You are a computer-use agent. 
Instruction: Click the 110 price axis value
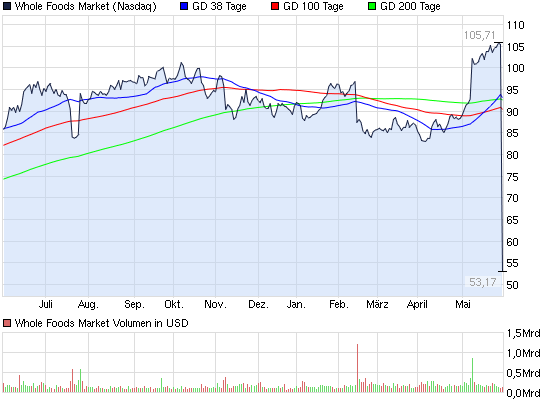tap(515, 25)
